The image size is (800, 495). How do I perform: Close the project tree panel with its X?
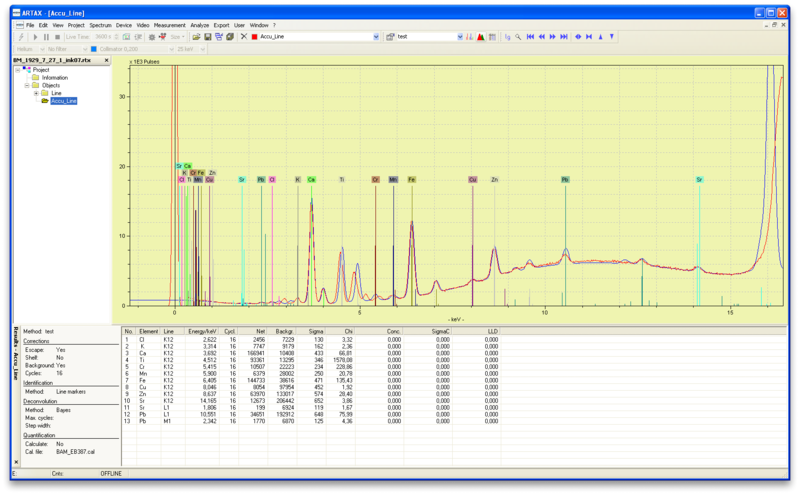coord(107,60)
